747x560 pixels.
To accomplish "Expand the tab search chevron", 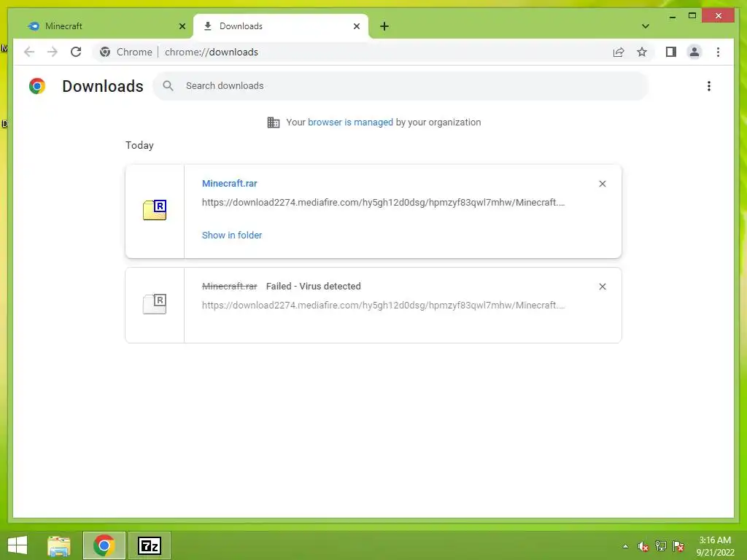I will 646,26.
